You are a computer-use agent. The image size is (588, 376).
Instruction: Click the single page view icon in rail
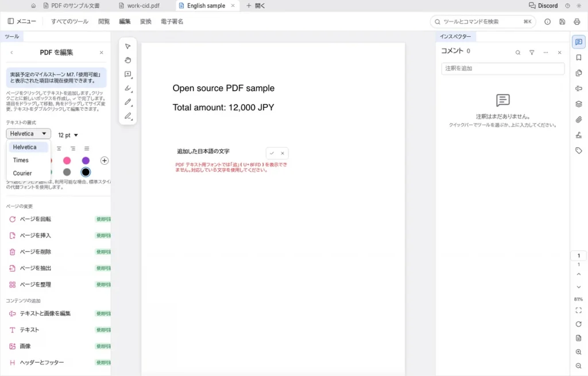579,338
